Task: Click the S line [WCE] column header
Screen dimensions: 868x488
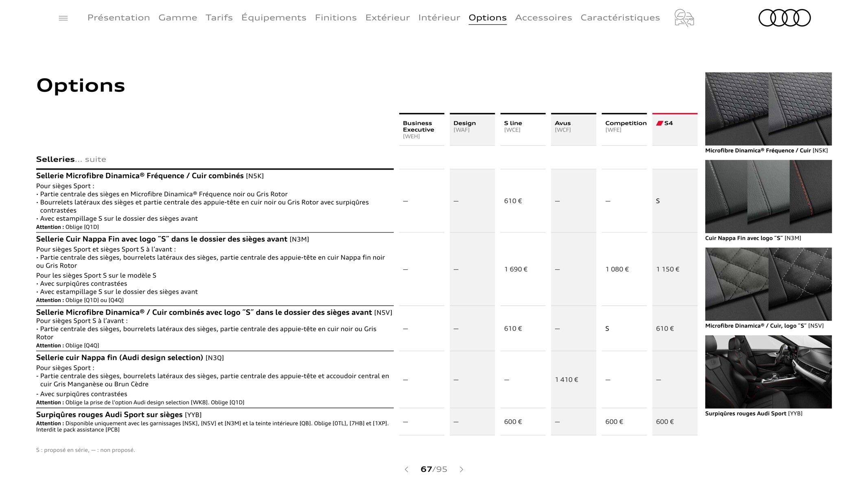Action: (523, 129)
